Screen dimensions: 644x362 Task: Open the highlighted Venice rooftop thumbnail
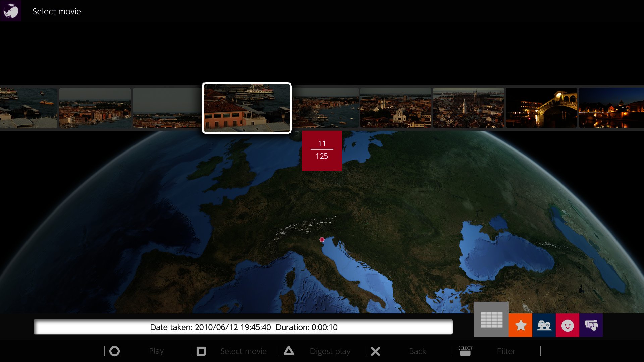(247, 108)
